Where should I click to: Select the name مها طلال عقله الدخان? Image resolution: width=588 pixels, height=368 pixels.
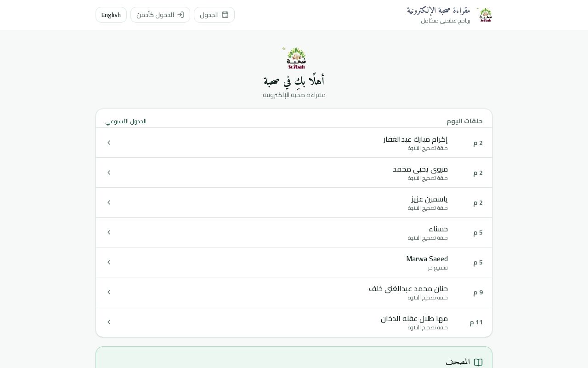pyautogui.click(x=414, y=318)
